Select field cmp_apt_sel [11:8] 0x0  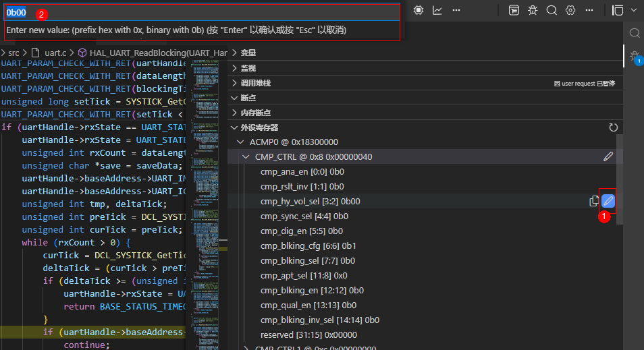(304, 275)
